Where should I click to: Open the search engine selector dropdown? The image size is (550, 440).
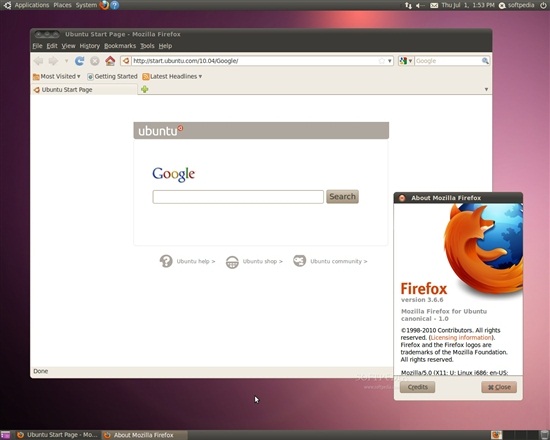[x=406, y=61]
